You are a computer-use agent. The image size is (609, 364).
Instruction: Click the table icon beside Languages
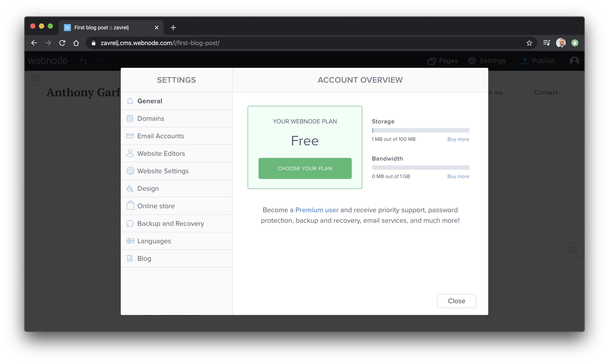(130, 241)
